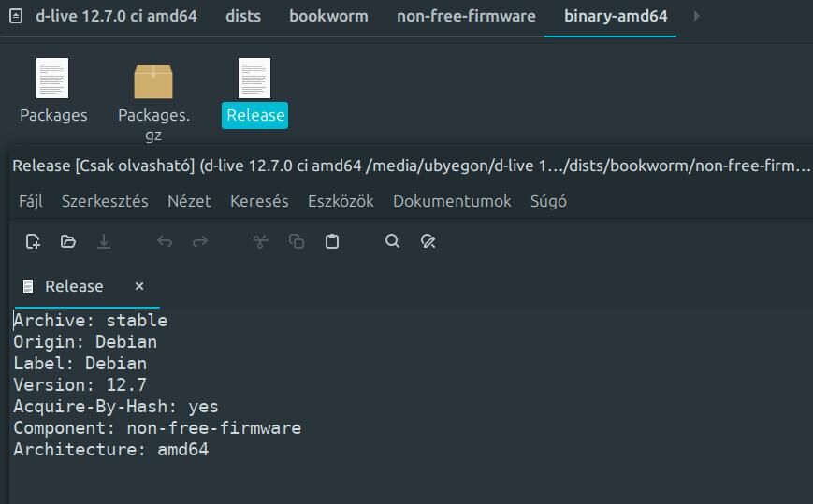Click the cut scissors icon

click(x=260, y=241)
